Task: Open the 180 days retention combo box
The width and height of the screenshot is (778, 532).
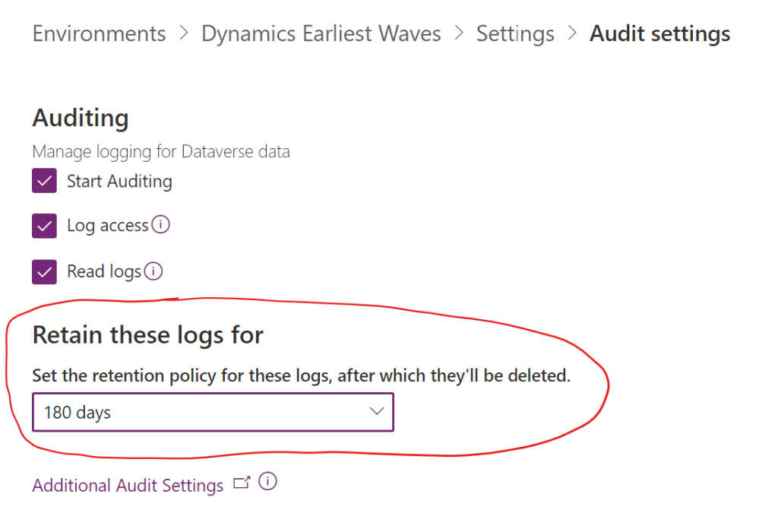Action: pyautogui.click(x=213, y=412)
